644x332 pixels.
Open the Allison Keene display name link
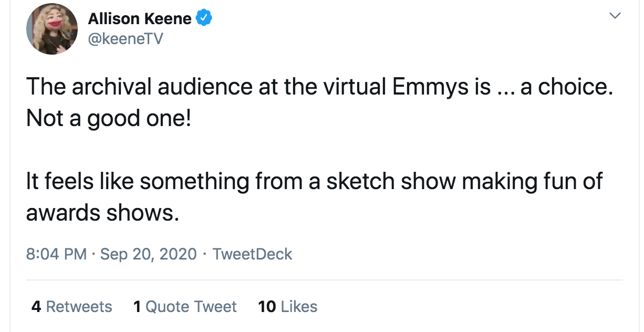tap(139, 19)
